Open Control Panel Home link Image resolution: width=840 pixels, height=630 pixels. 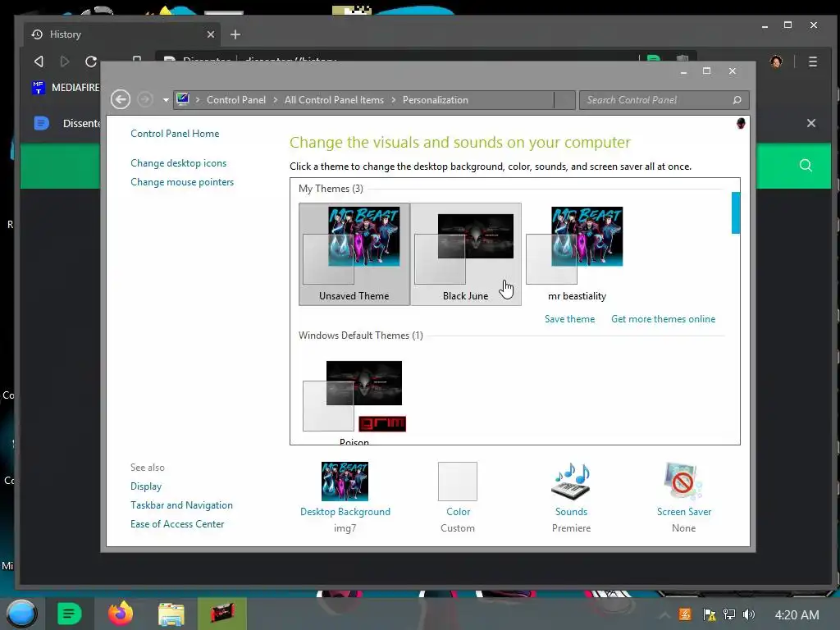[x=175, y=134]
